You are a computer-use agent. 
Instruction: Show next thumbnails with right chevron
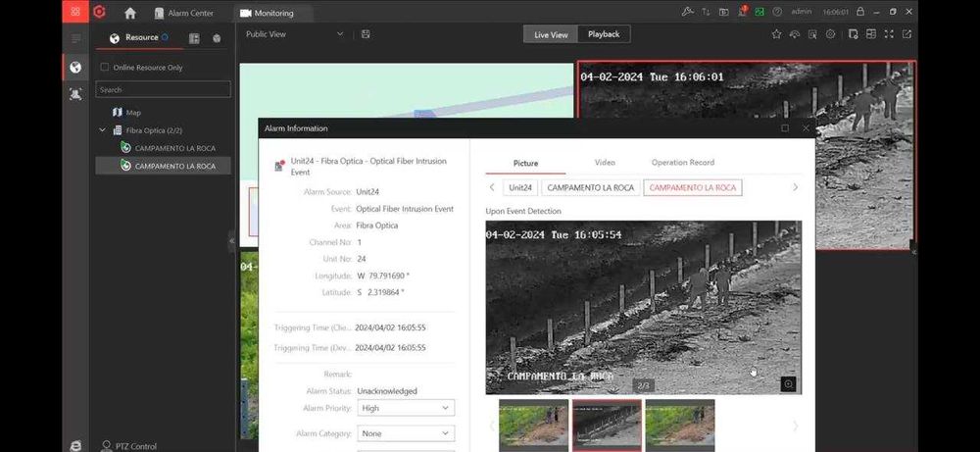pyautogui.click(x=795, y=426)
